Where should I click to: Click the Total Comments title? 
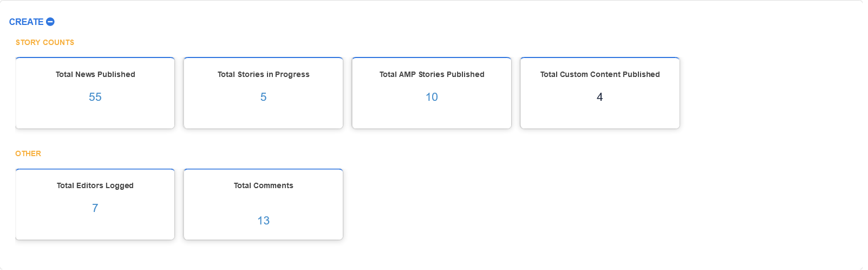(x=264, y=185)
